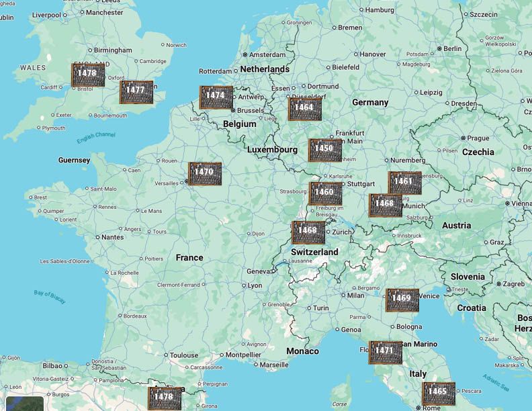Open the 1469 marker near Venice
Screen dimensions: 532x411
402,300
